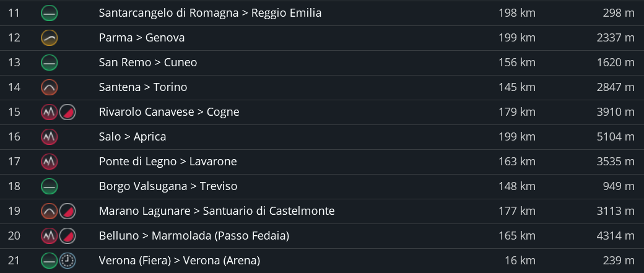
Task: Click the 5104 m elevation value
Action: click(x=615, y=137)
